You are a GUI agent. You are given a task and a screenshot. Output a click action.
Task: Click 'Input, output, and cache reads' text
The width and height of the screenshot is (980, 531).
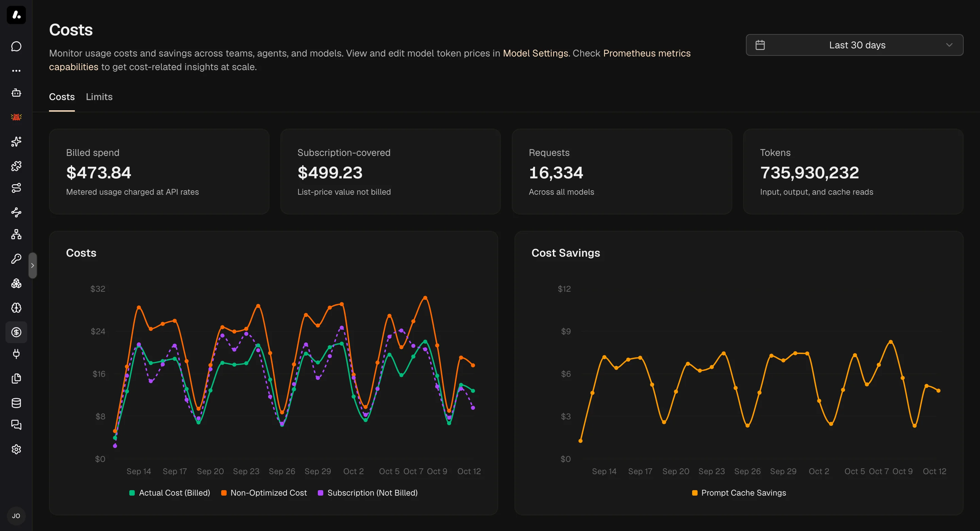click(816, 192)
